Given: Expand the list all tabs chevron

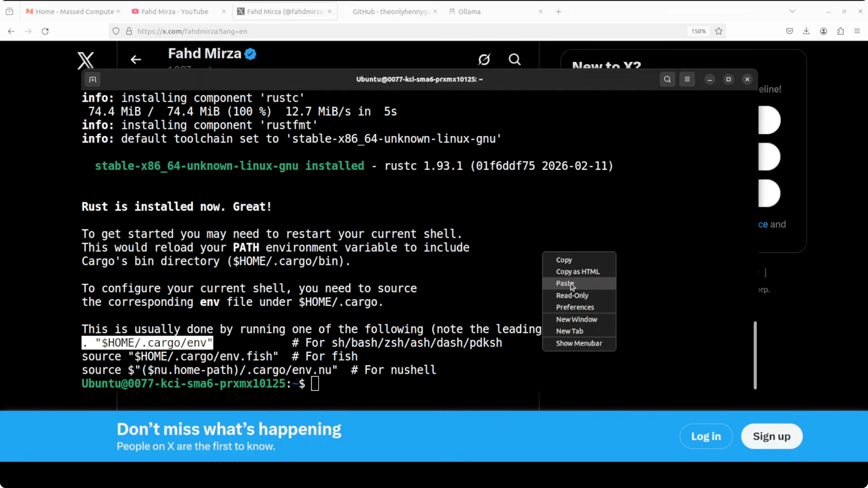Looking at the screenshot, I should click(792, 12).
